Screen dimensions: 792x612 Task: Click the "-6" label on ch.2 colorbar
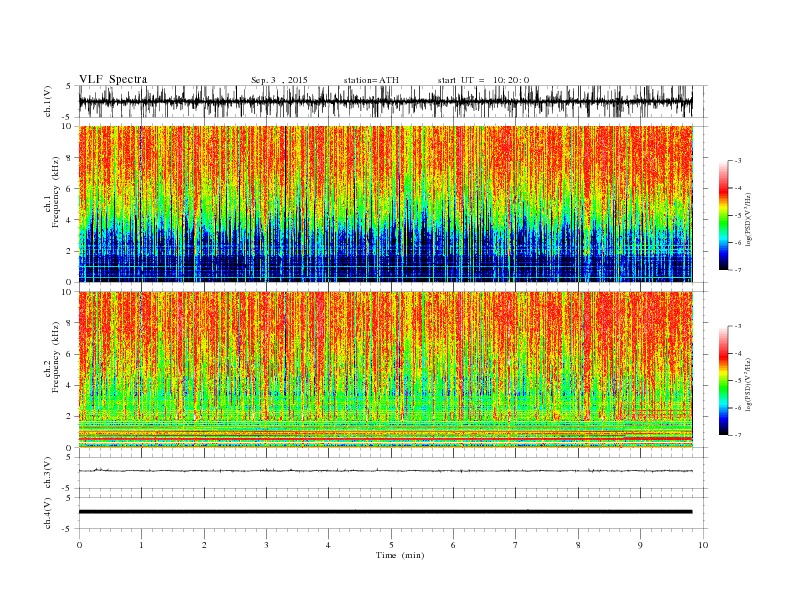click(x=737, y=408)
